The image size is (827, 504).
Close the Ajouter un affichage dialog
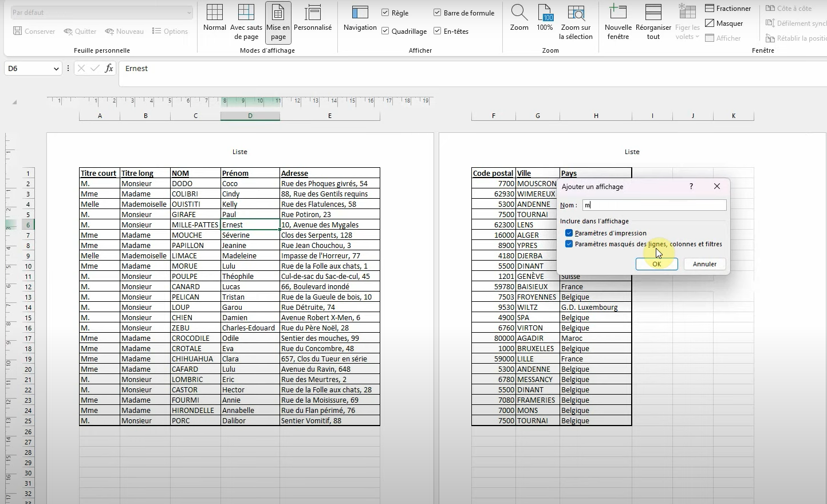pos(717,186)
